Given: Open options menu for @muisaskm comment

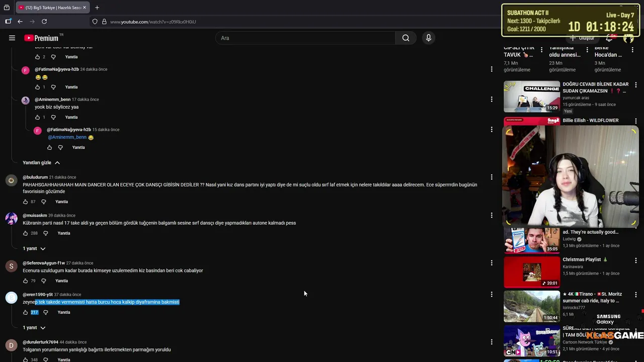Looking at the screenshot, I should click(x=492, y=215).
